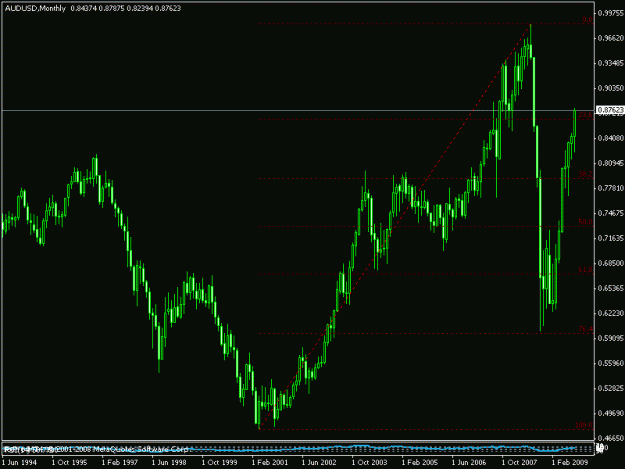Click the 1 Oct 2003 date label
This screenshot has width=625, height=469.
[369, 463]
